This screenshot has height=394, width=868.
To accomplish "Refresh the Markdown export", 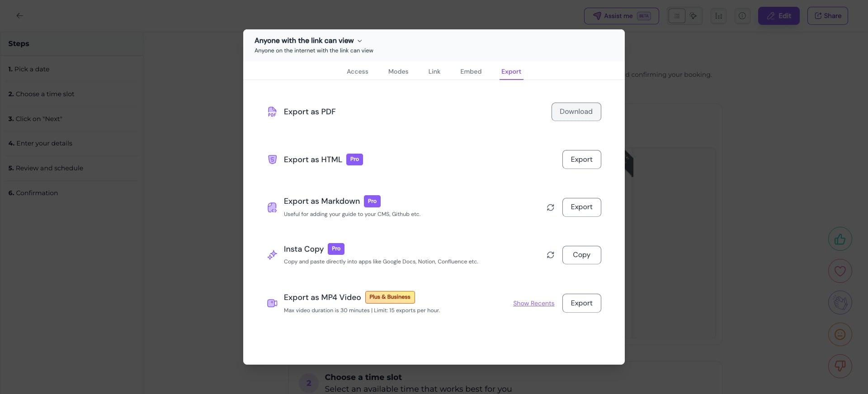I will tap(550, 207).
